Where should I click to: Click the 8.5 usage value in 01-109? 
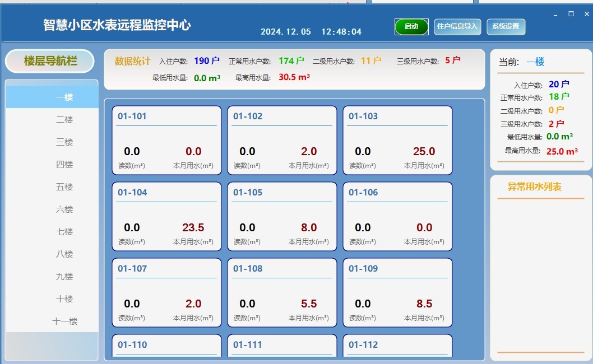point(424,304)
